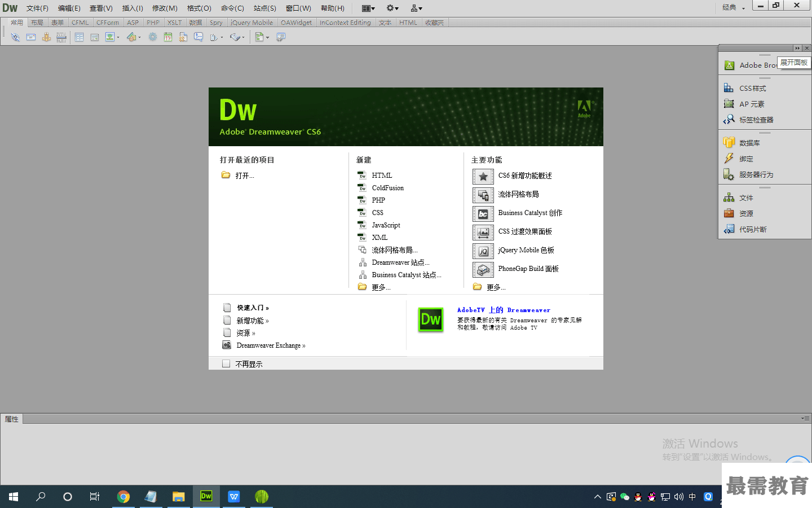Switch to the InContext Editing tab
Image resolution: width=812 pixels, height=508 pixels.
(x=345, y=23)
